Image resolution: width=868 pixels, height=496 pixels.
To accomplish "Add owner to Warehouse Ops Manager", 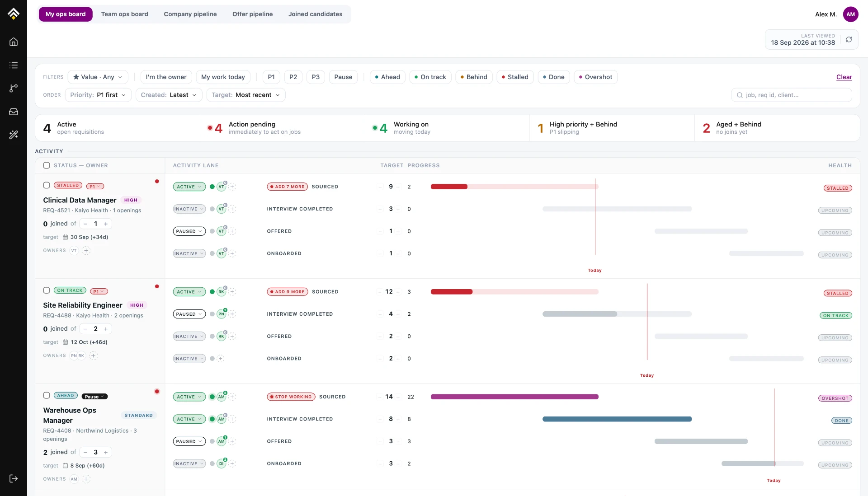I will click(x=86, y=479).
